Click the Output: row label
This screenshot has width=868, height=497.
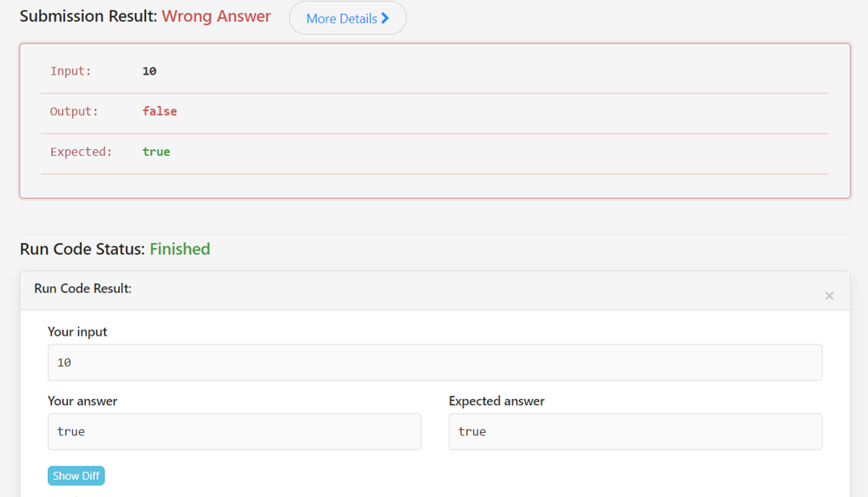point(74,111)
